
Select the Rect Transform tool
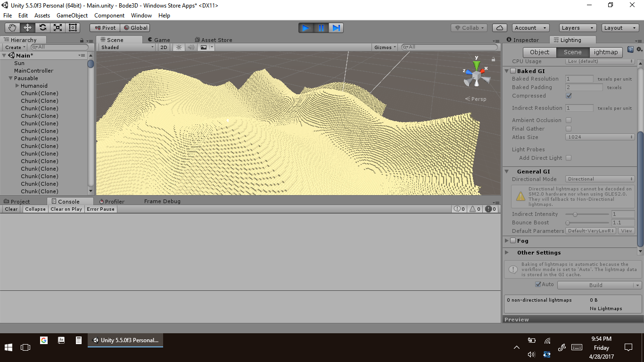(73, 28)
